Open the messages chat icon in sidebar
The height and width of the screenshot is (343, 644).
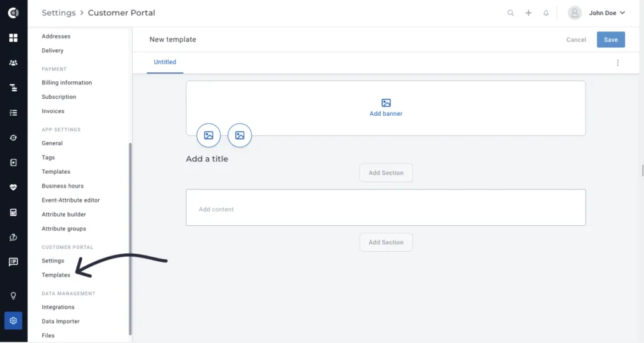click(x=13, y=262)
